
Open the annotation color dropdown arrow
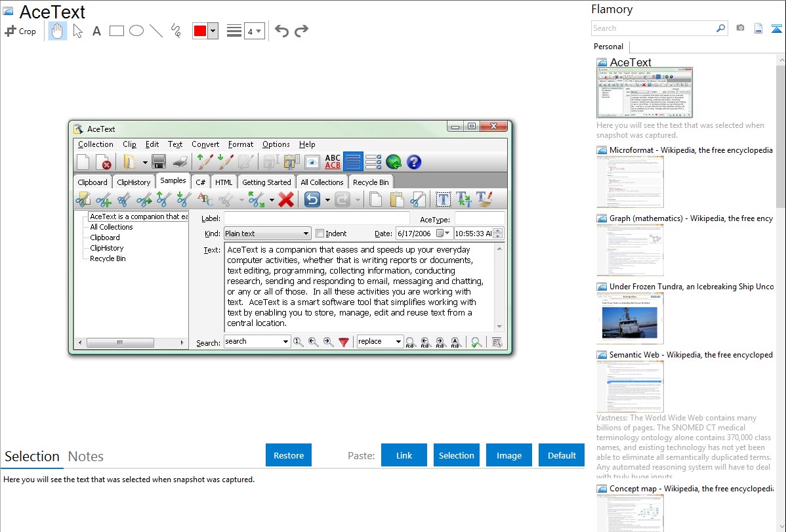click(213, 31)
